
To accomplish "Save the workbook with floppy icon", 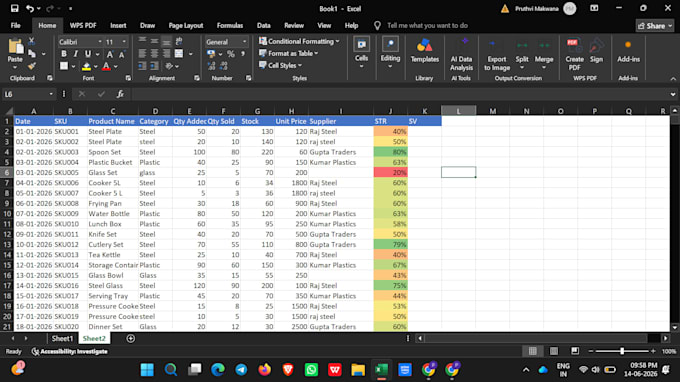I will (14, 9).
